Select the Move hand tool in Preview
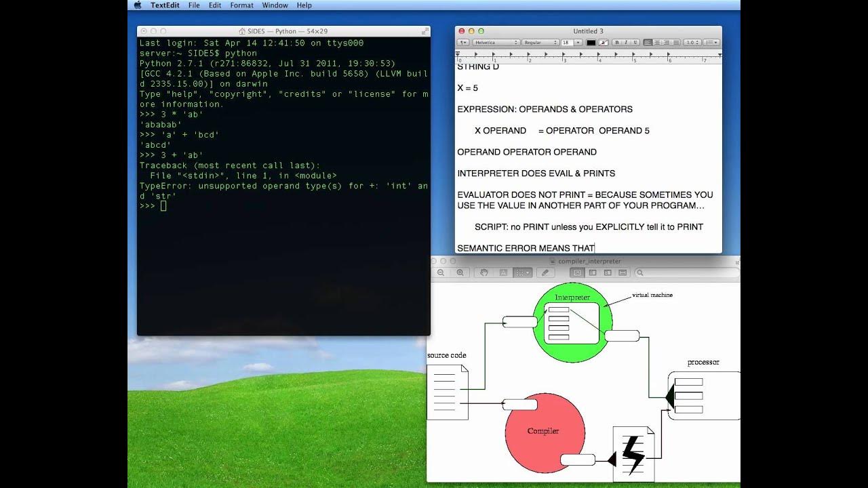This screenshot has width=868, height=488. pos(484,272)
